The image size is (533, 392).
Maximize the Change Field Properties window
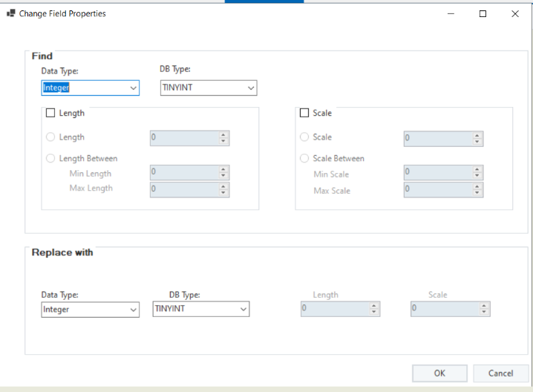click(x=483, y=13)
